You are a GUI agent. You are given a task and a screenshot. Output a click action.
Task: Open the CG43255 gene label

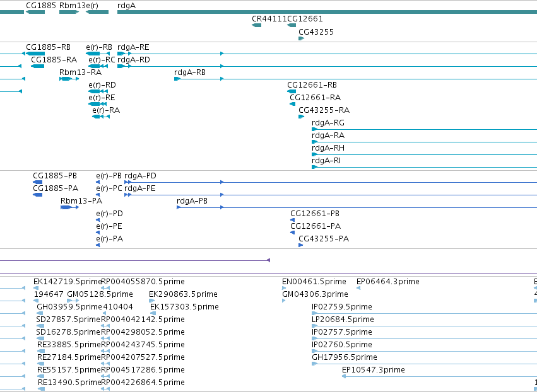point(316,32)
